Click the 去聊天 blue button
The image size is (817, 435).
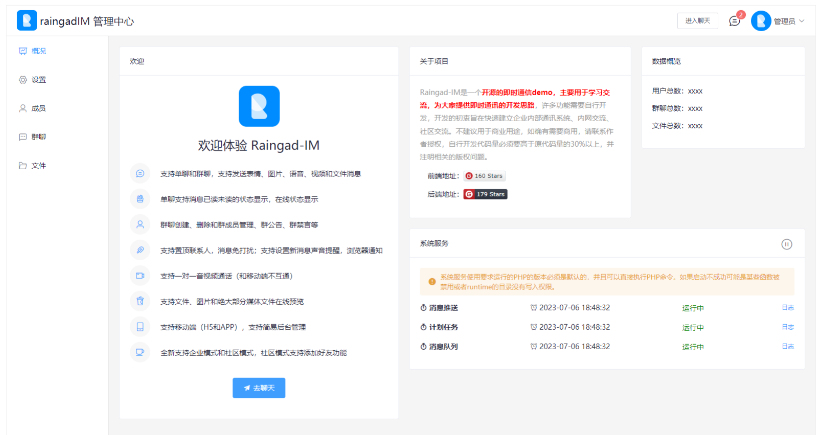pos(258,387)
